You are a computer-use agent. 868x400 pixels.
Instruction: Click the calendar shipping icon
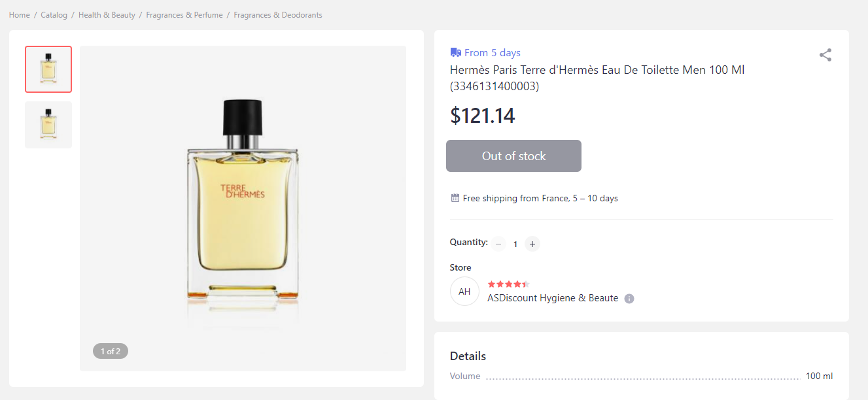tap(455, 198)
